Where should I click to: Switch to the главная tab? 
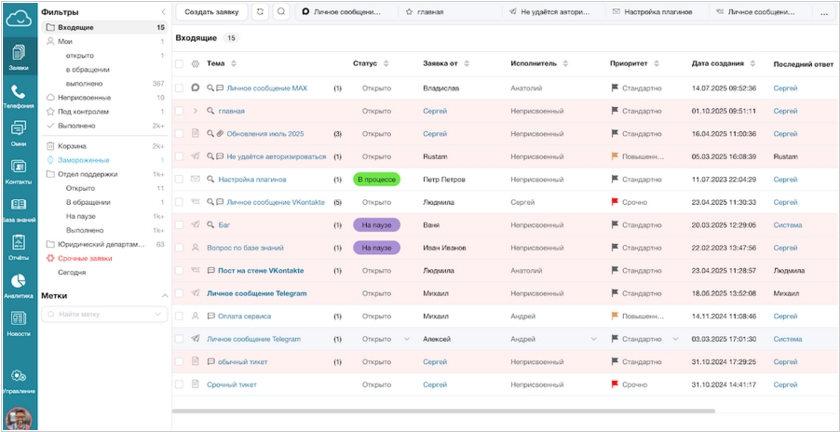[440, 12]
